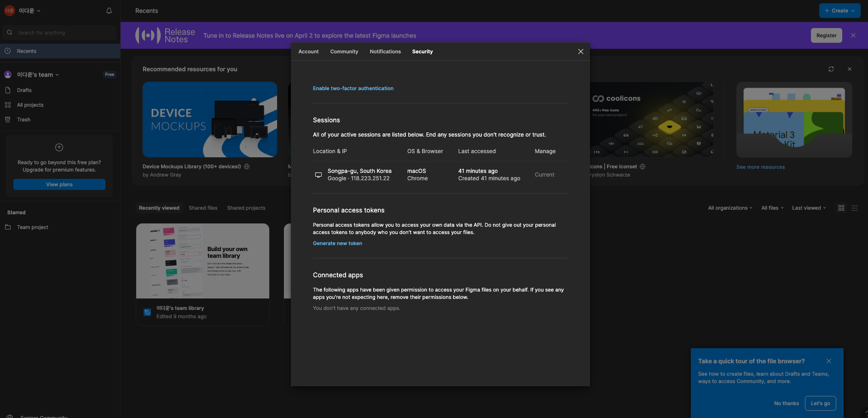868x418 pixels.
Task: Click the upgrade arrow circle icon
Action: coord(59,148)
